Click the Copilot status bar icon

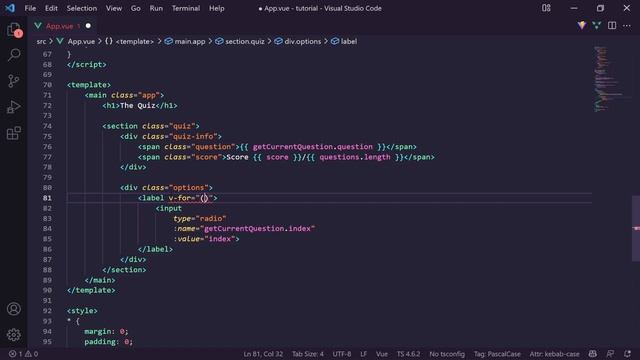point(593,354)
